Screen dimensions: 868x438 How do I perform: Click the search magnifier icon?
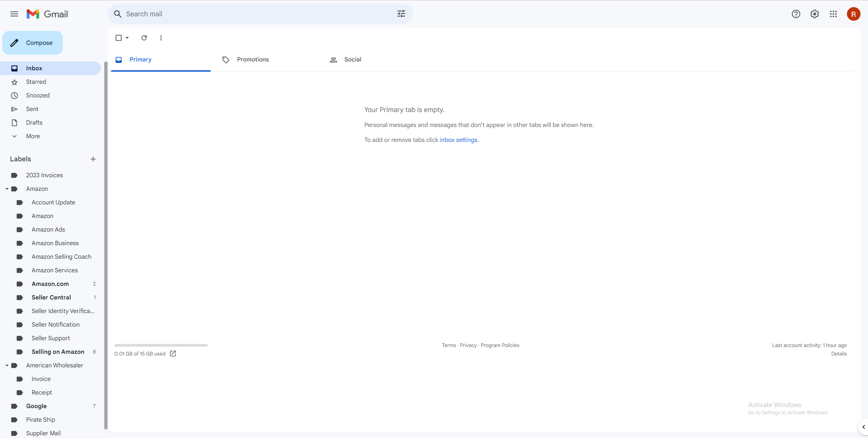pos(117,14)
